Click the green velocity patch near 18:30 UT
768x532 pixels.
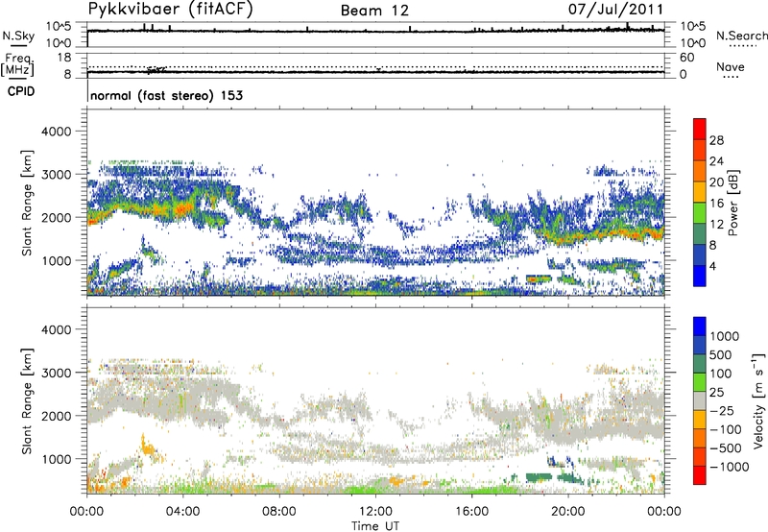coord(539,476)
